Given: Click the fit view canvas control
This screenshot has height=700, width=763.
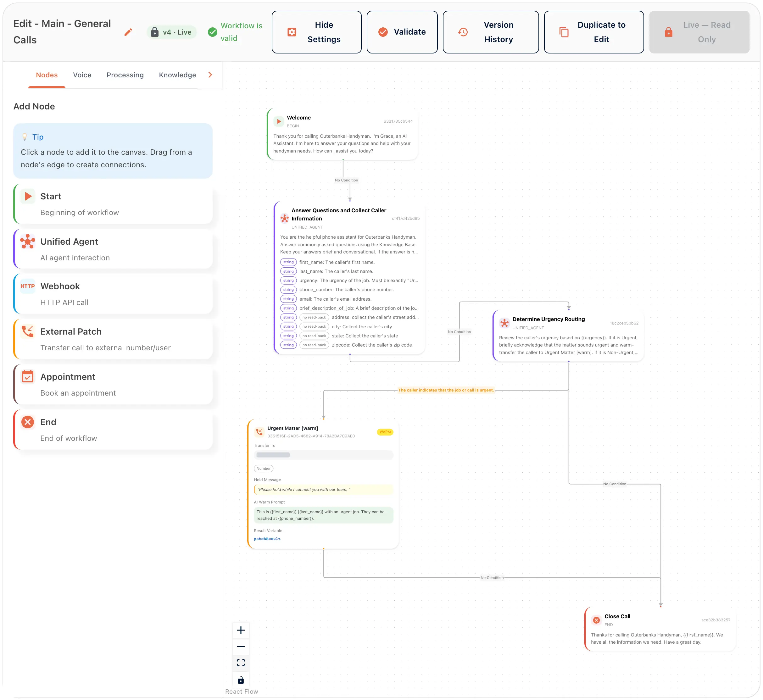Looking at the screenshot, I should coord(241,663).
